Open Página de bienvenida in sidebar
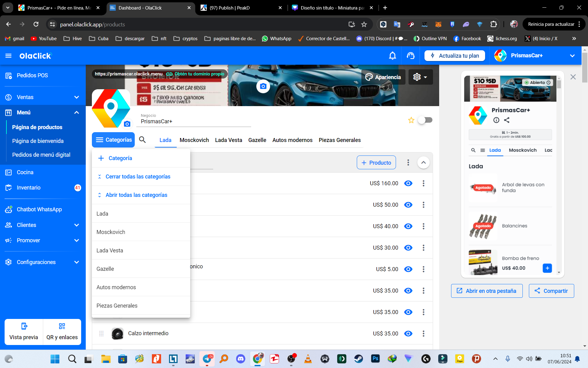Image resolution: width=588 pixels, height=368 pixels. click(x=38, y=141)
